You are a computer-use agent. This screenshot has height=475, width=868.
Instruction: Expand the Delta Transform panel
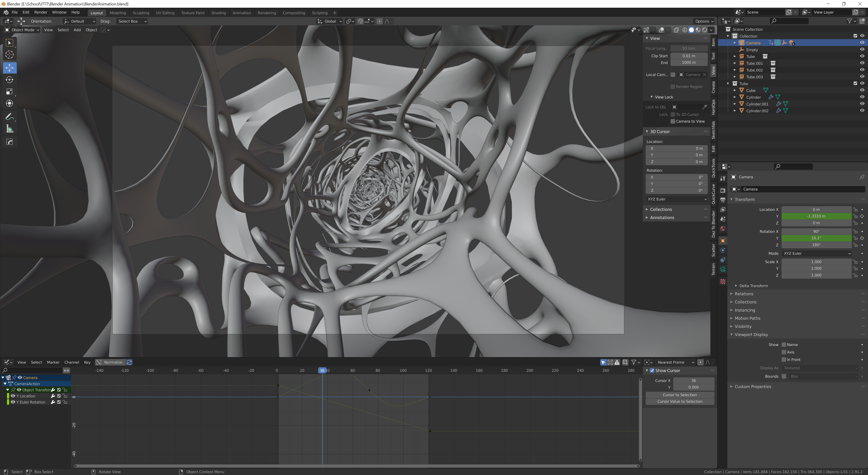[x=753, y=285]
